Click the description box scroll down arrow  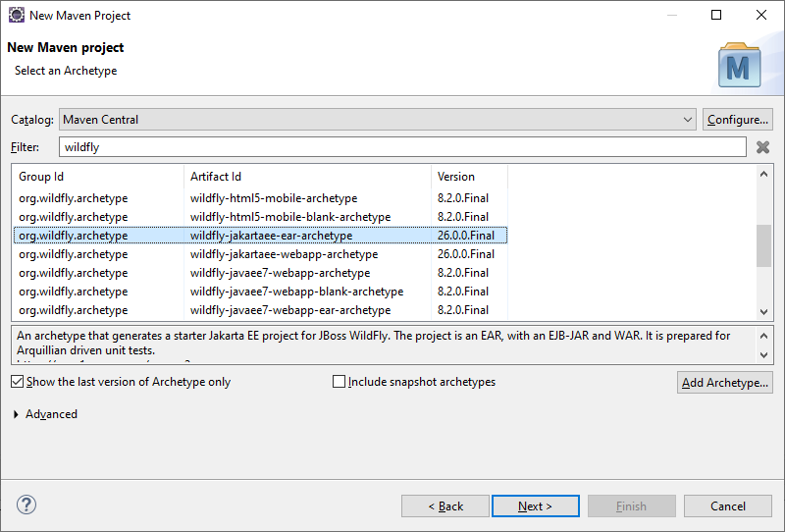coord(763,355)
